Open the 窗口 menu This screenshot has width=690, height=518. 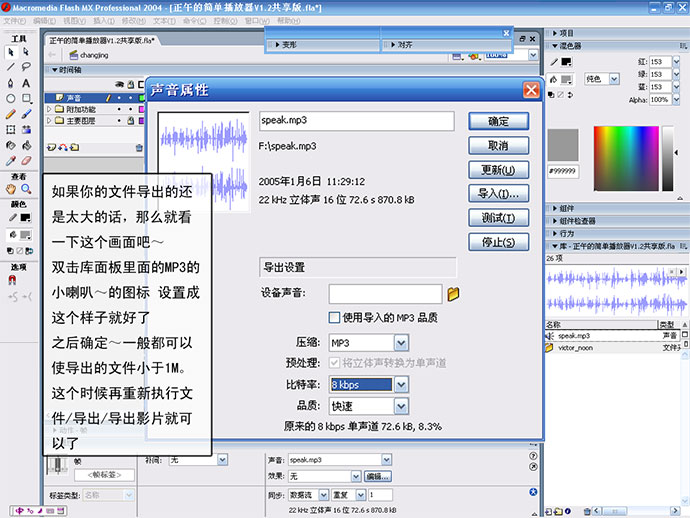pyautogui.click(x=257, y=21)
